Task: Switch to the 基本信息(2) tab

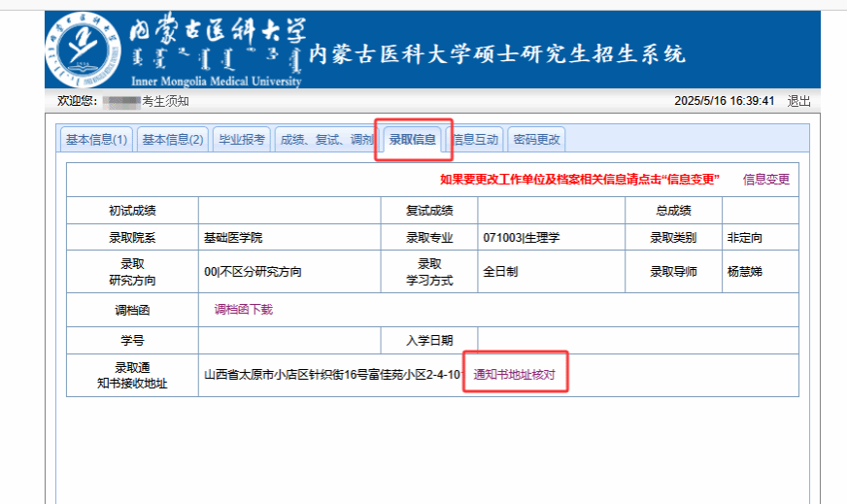Action: tap(173, 140)
